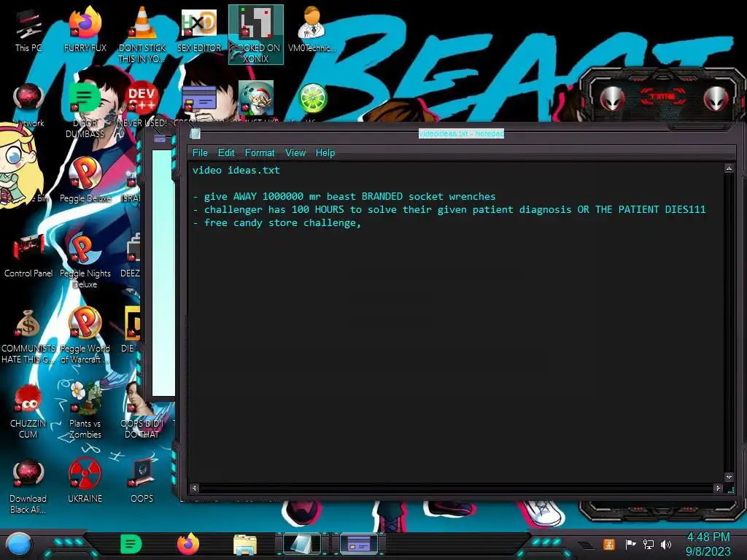
Task: Click the Notepad scroll left arrow
Action: (x=194, y=488)
